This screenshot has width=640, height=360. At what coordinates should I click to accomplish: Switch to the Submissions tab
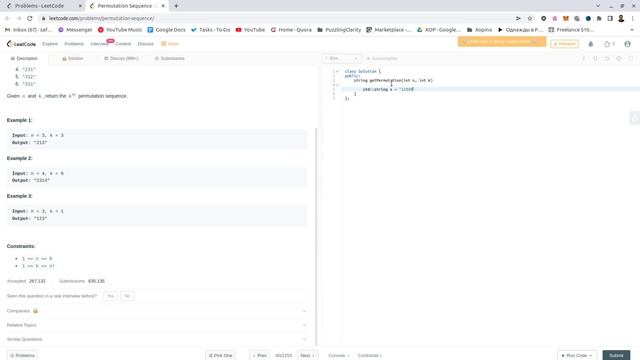(169, 59)
